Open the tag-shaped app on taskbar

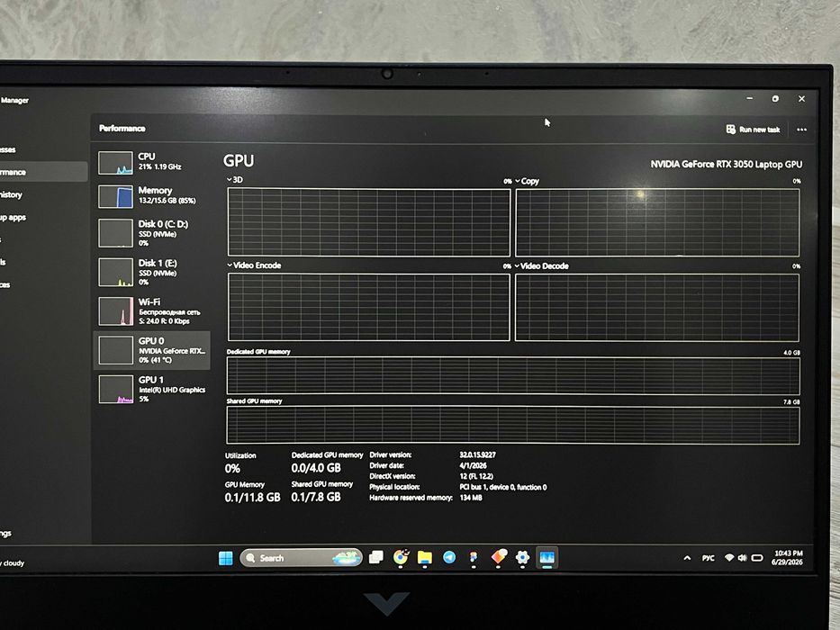tap(499, 557)
